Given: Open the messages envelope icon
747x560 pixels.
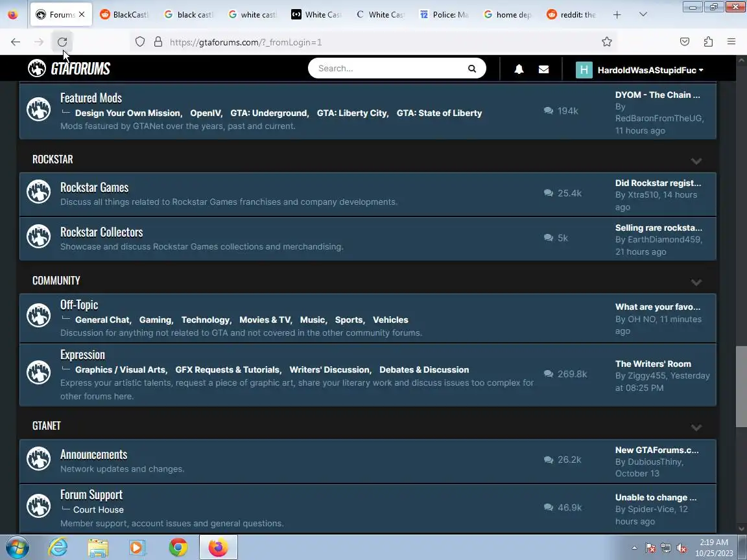Looking at the screenshot, I should 543,69.
